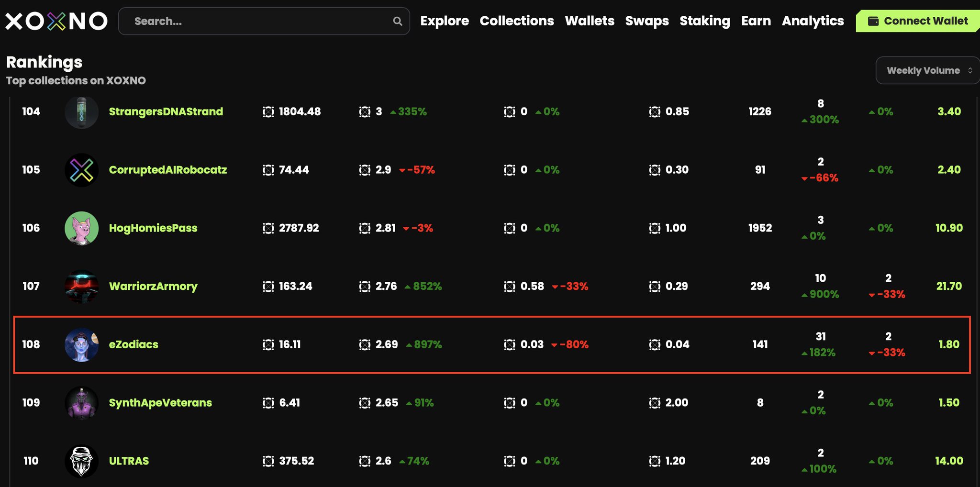980x487 pixels.
Task: Open the StrangersDNAStrand collection link
Action: [166, 112]
